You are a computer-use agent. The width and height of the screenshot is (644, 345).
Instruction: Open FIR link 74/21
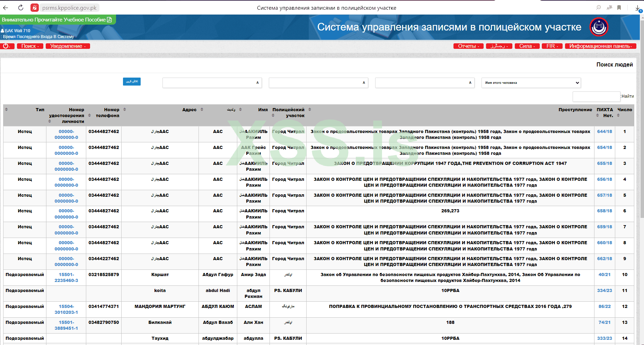coord(605,322)
